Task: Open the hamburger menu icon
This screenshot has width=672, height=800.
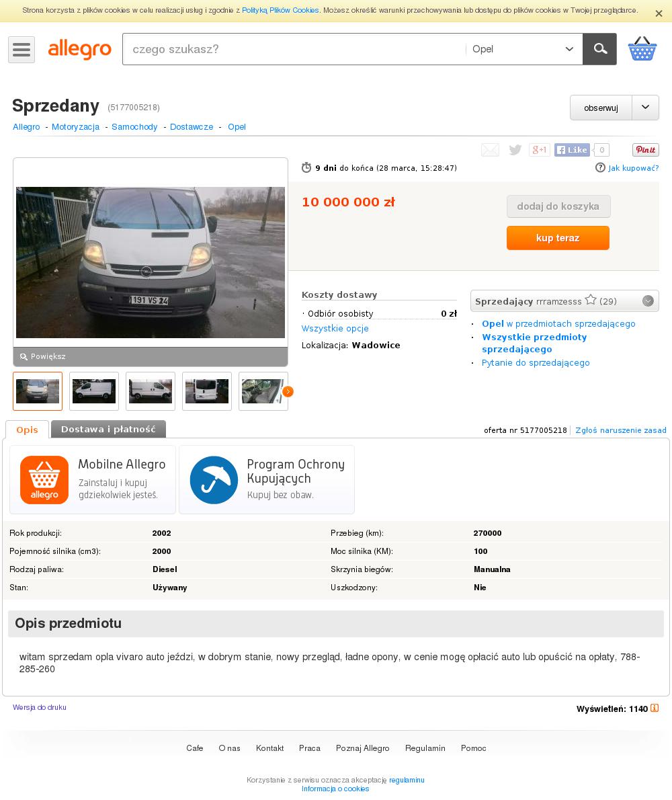Action: pos(22,50)
